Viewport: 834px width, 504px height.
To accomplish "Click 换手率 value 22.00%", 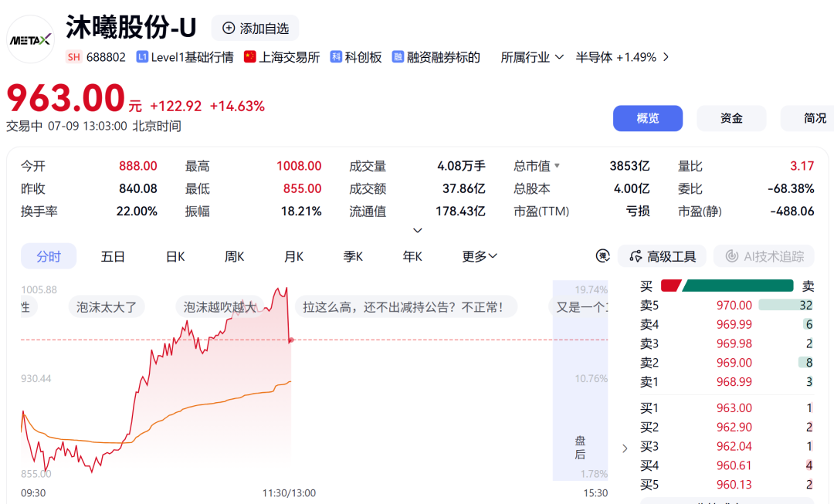I will click(137, 211).
